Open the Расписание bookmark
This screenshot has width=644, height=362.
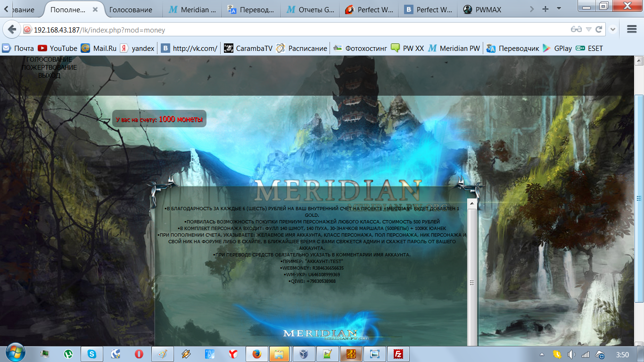301,48
